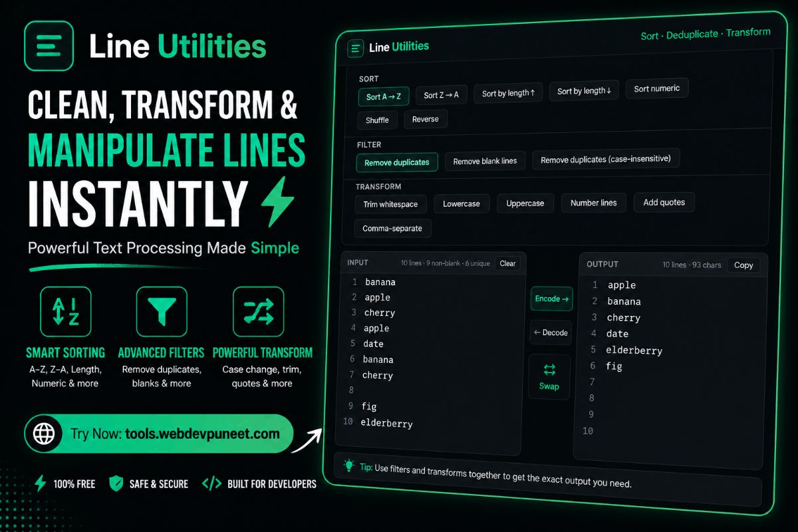
Task: Click input line 10 'elderberry'
Action: click(386, 423)
